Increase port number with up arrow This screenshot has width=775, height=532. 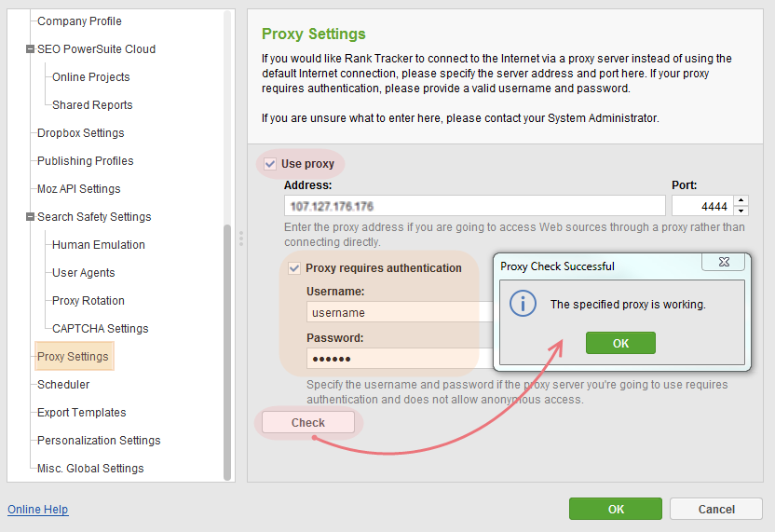pos(741,200)
